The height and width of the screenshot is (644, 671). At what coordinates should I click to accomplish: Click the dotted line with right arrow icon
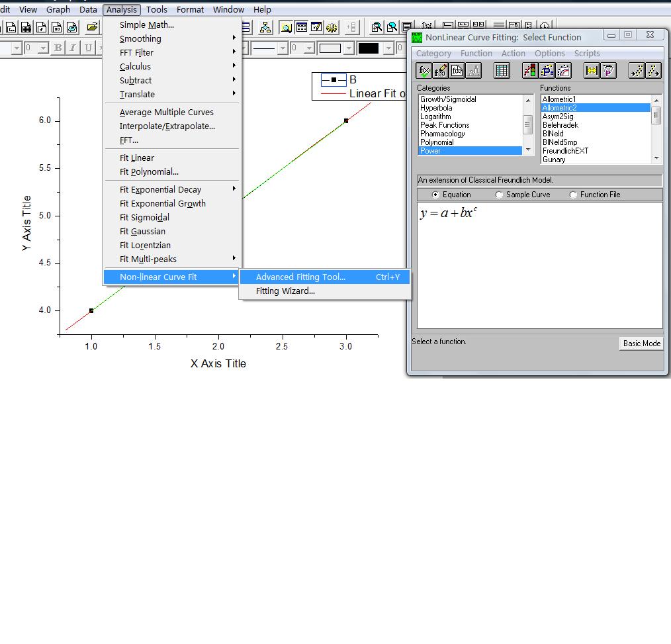(x=653, y=71)
